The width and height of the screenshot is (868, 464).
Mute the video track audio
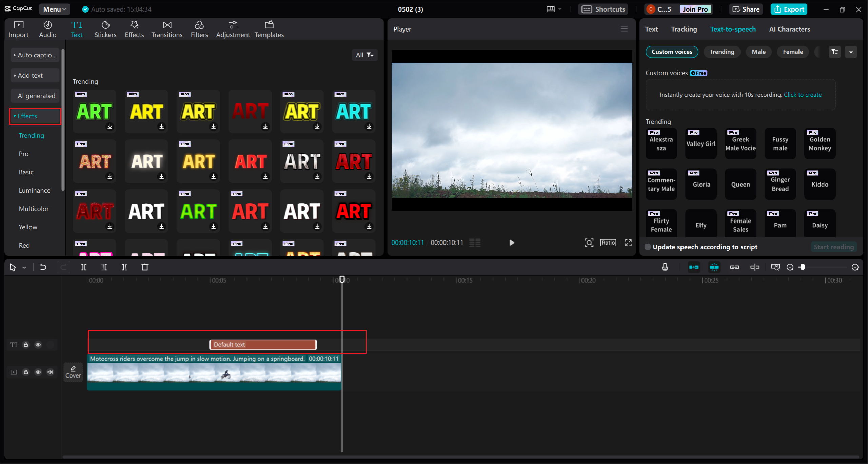pos(50,372)
